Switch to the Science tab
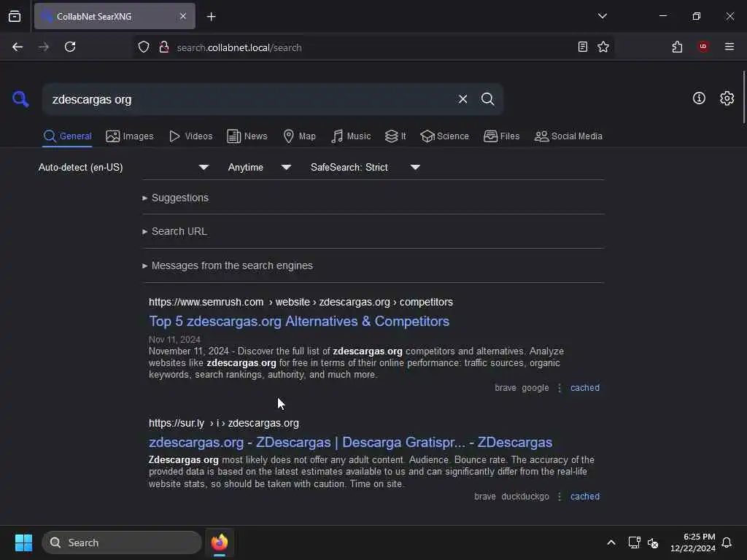The height and width of the screenshot is (560, 747). click(445, 136)
